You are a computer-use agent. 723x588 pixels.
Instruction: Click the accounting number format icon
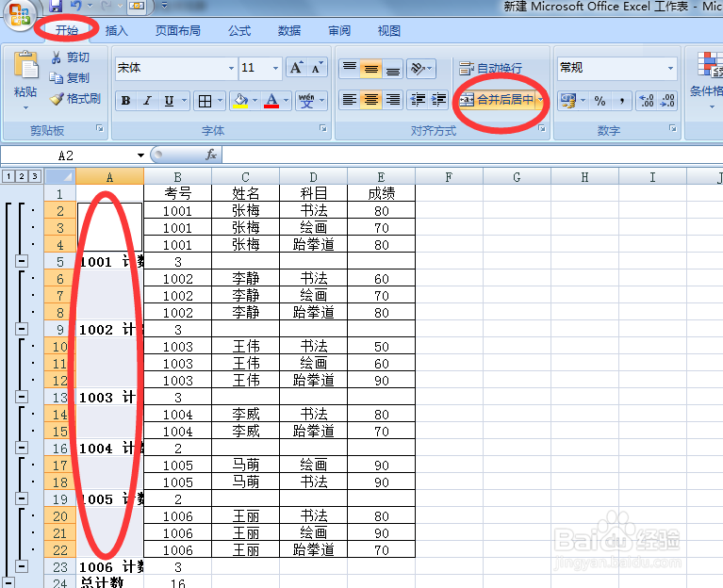tap(568, 101)
